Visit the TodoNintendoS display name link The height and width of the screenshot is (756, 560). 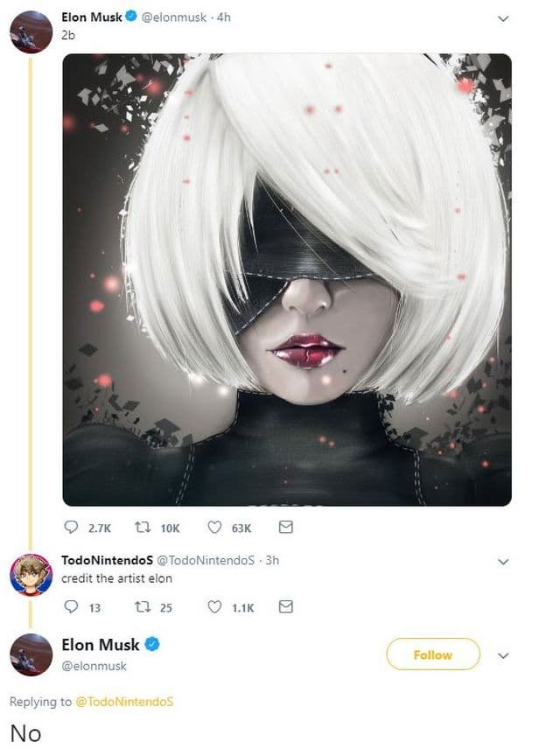(x=107, y=560)
